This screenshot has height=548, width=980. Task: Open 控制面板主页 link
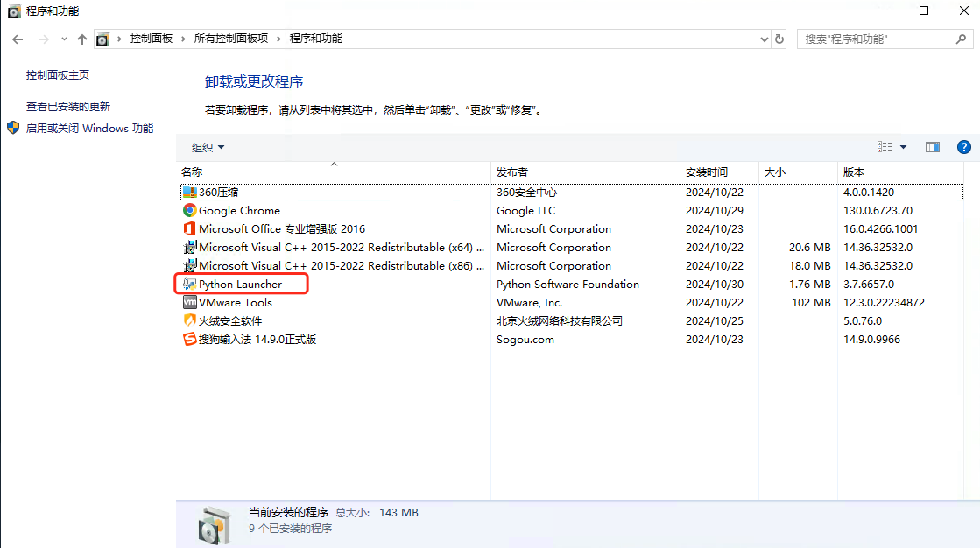point(58,75)
